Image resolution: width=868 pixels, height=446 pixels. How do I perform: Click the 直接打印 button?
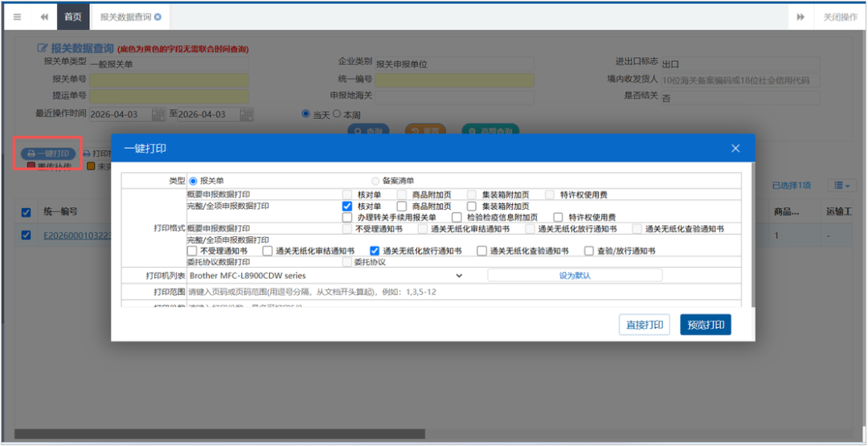click(645, 325)
